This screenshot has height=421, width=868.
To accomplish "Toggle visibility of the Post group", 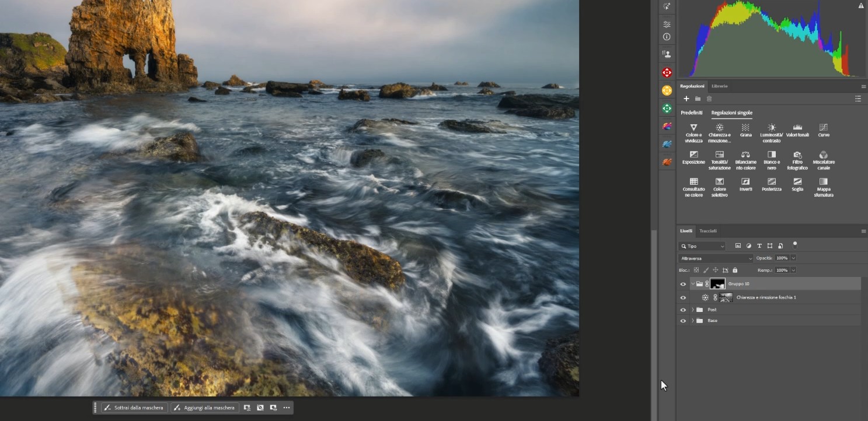I will click(683, 310).
